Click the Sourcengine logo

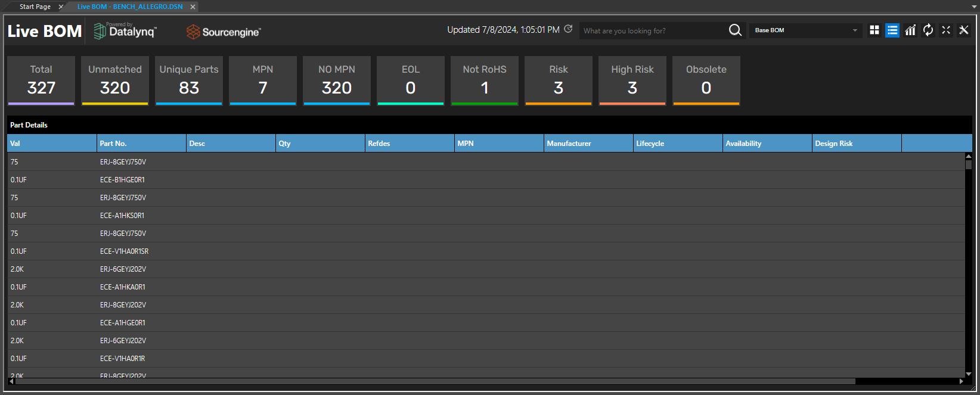point(224,32)
